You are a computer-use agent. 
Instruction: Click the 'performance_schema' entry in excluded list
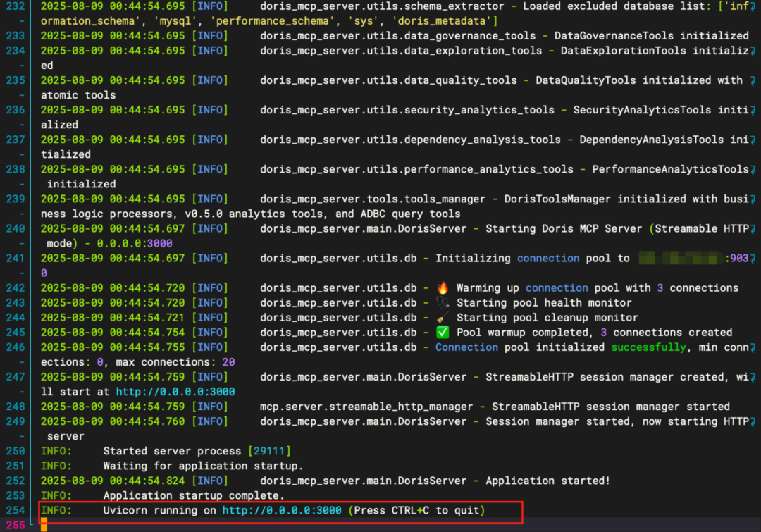(x=272, y=21)
